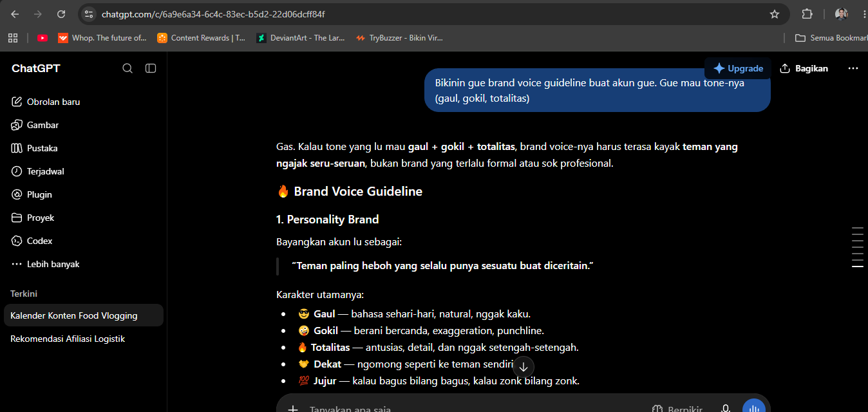The image size is (868, 412).
Task: Start a new chat with Obrolan baru
Action: (x=84, y=102)
